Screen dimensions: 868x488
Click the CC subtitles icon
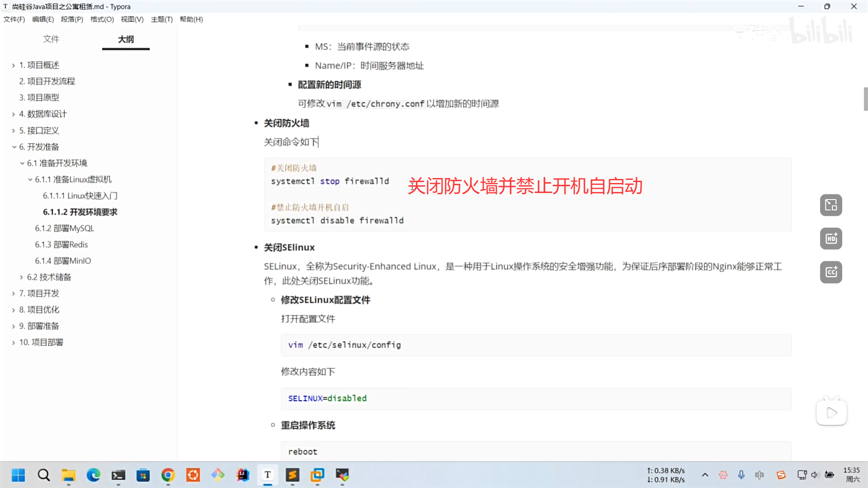point(831,272)
